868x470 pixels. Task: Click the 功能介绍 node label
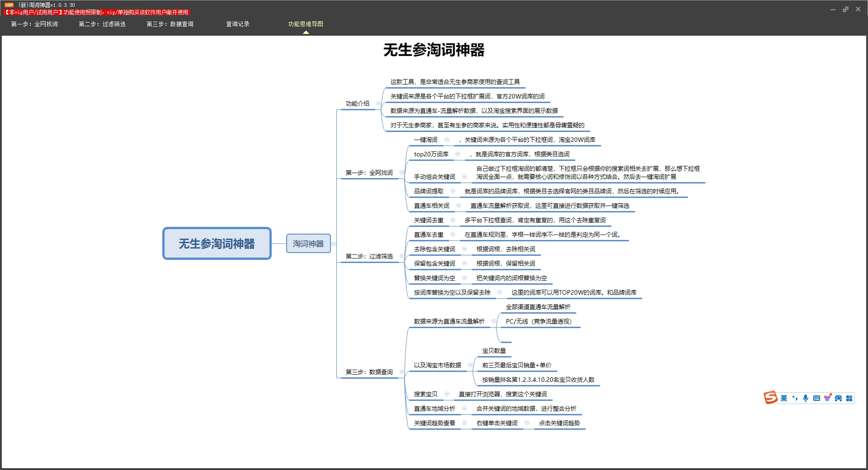[x=358, y=103]
